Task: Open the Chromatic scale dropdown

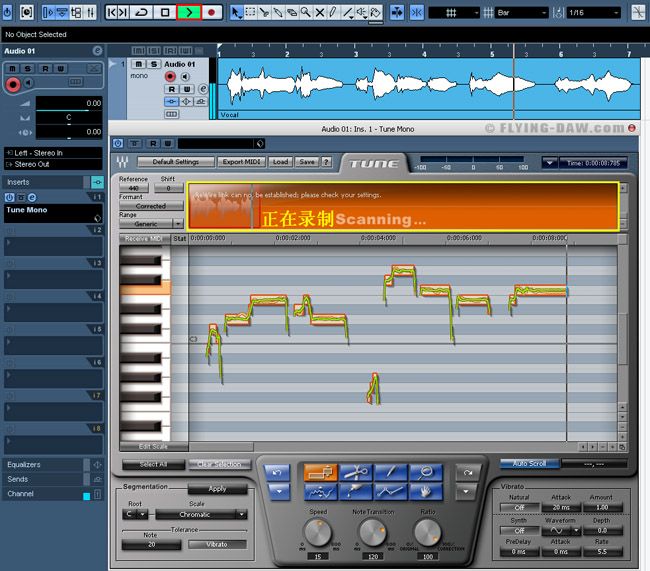Action: [201, 515]
